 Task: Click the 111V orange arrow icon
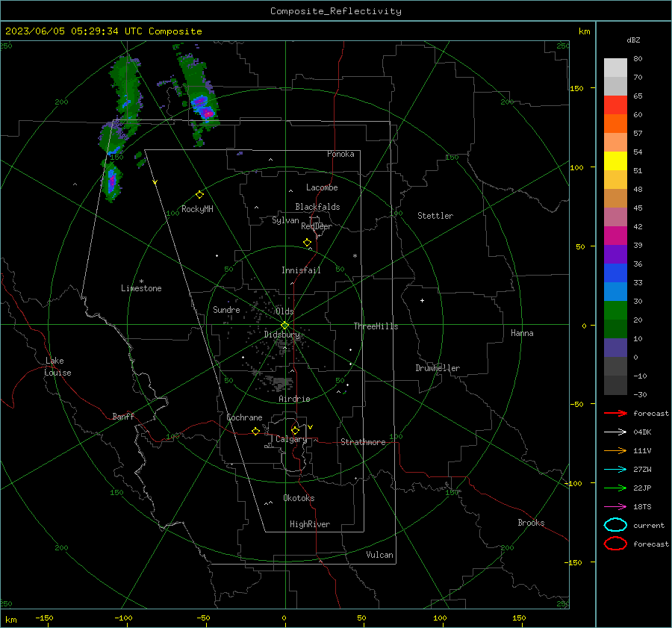pyautogui.click(x=615, y=450)
